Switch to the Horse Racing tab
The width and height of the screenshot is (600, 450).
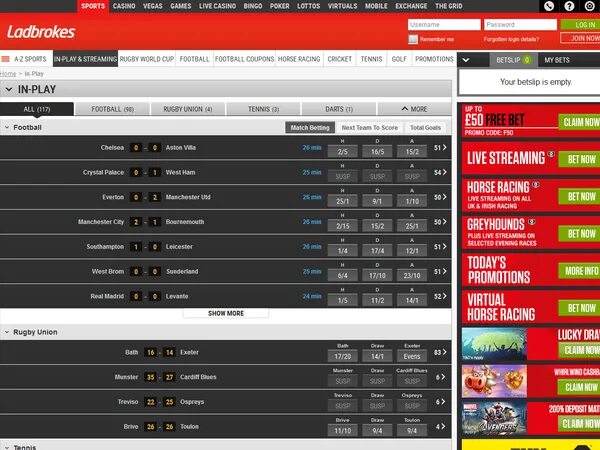point(299,59)
